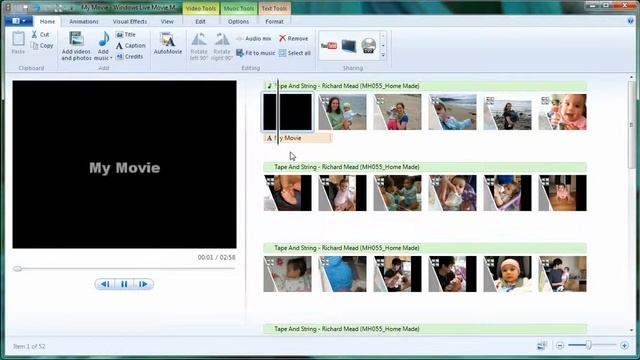
Task: Click Select all in Editing group
Action: pos(295,53)
